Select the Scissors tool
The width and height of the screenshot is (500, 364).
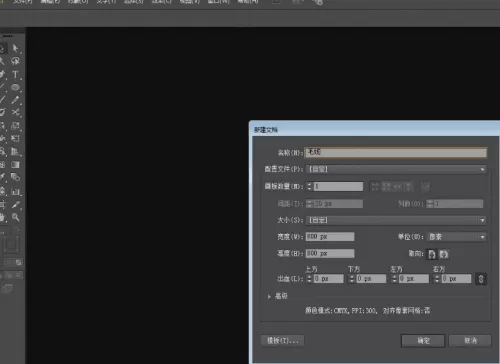pyautogui.click(x=15, y=112)
